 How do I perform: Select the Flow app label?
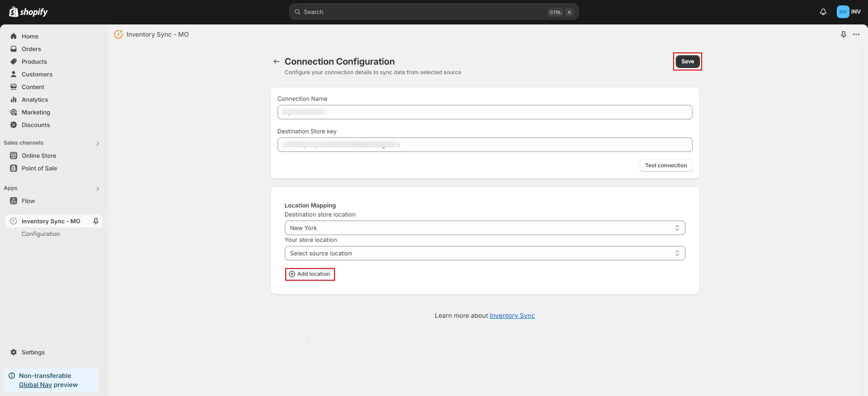pyautogui.click(x=28, y=201)
